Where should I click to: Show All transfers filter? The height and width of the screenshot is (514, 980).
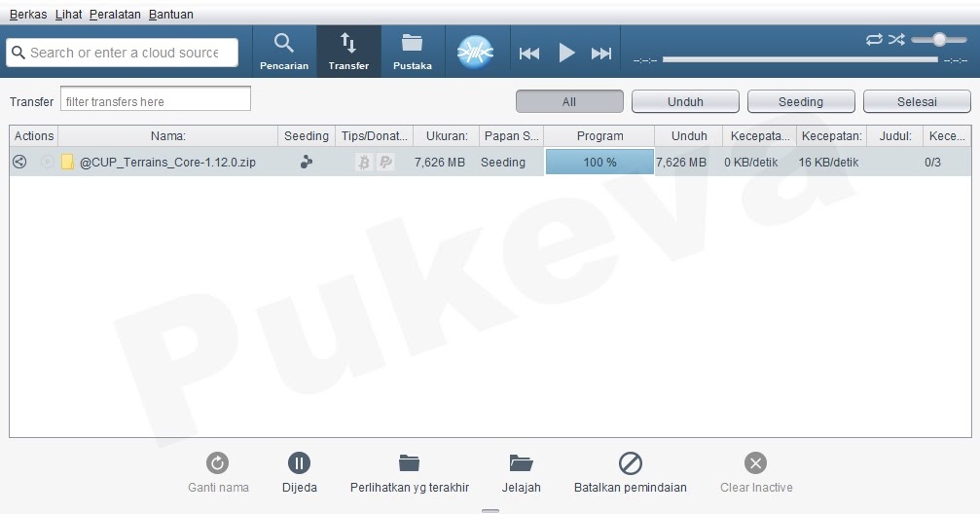coord(569,101)
